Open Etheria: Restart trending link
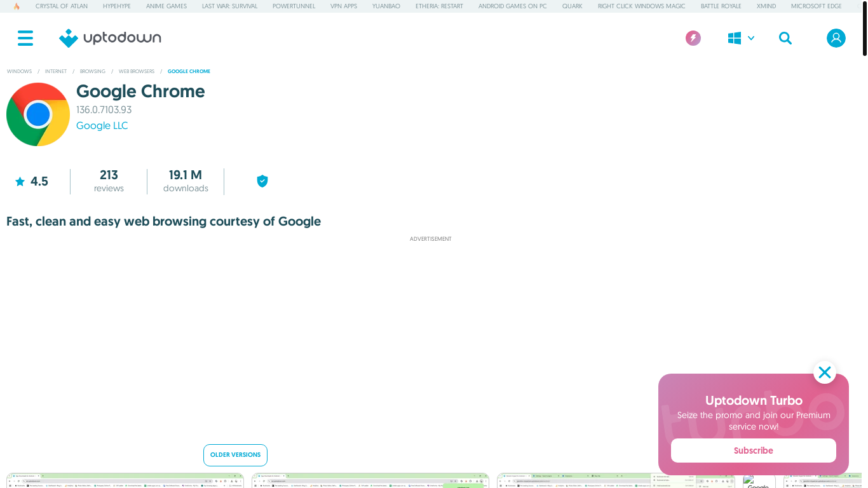868x488 pixels. (439, 6)
